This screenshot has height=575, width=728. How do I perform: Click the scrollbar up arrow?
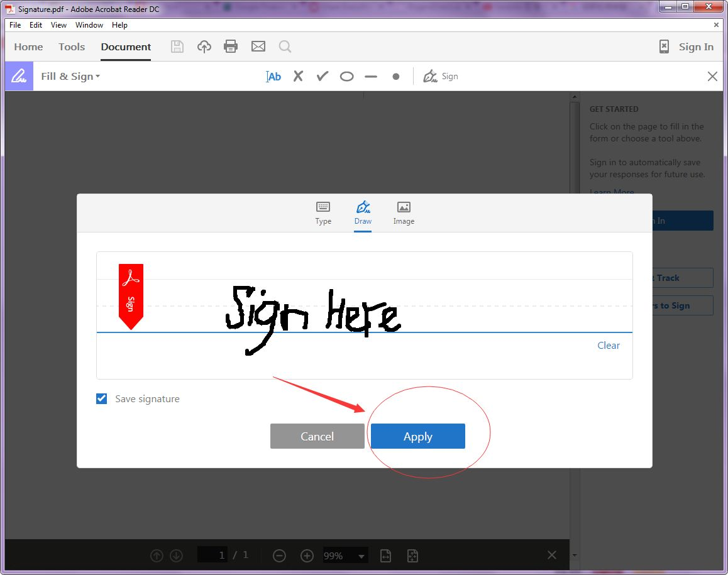tap(575, 97)
